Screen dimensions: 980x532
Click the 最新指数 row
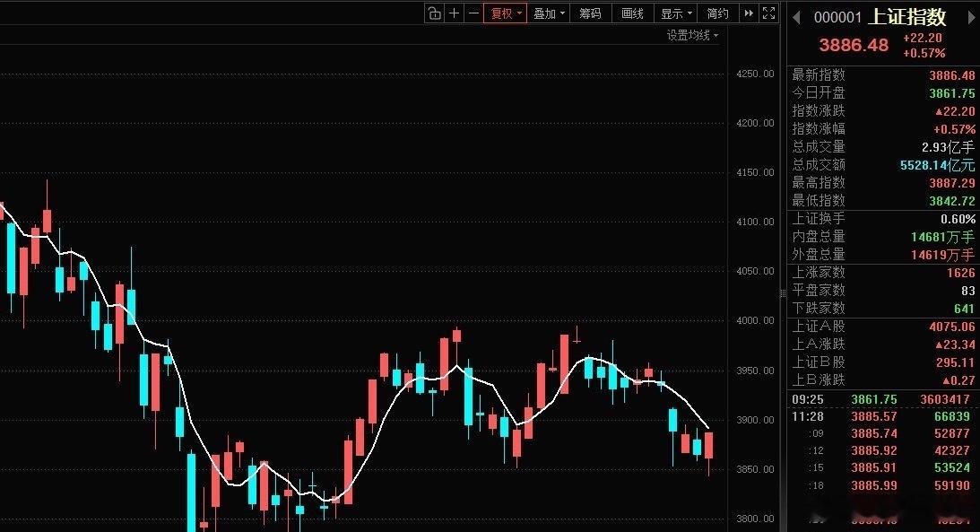coord(882,75)
